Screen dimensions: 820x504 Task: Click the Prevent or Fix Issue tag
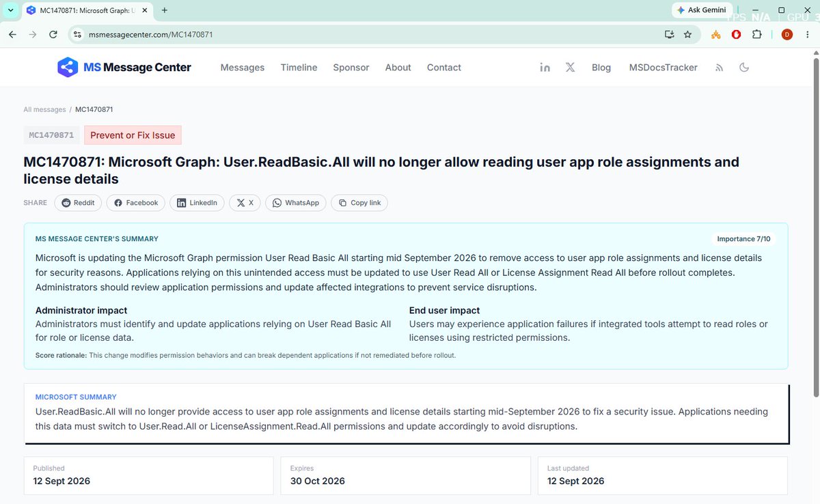133,135
